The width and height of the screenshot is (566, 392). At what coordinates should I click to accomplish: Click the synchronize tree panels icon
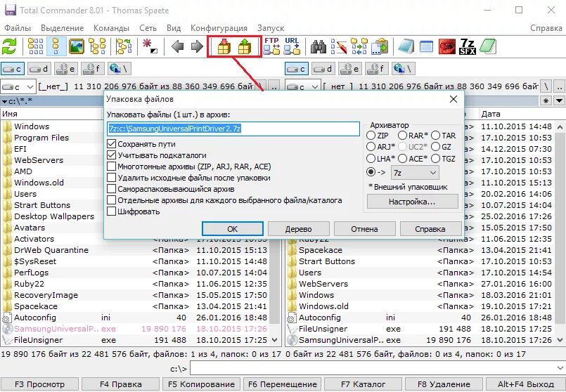point(124,46)
